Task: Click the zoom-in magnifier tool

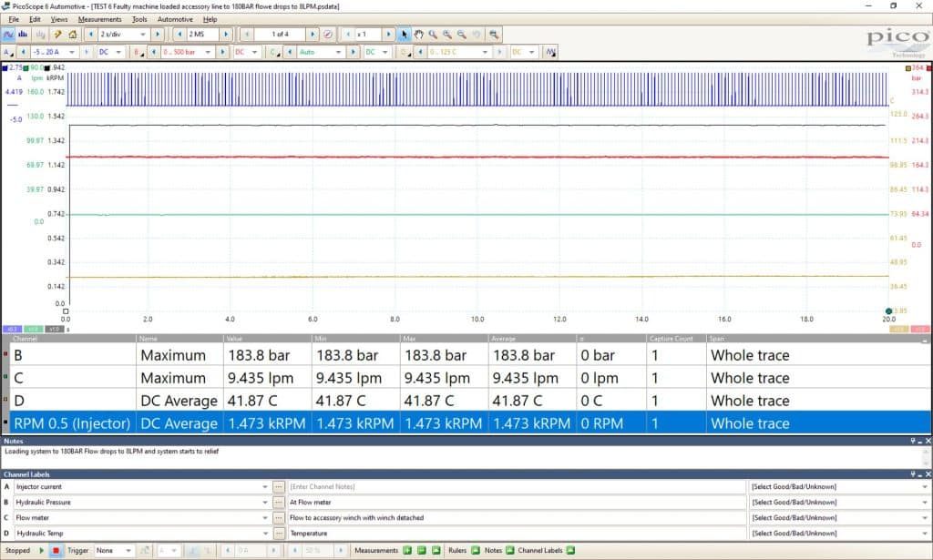Action: (446, 35)
